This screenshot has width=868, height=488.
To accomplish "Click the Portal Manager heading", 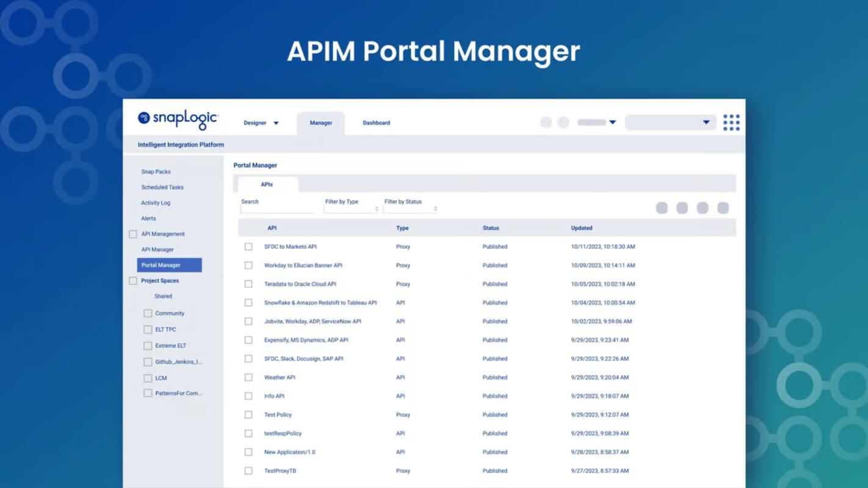I will pos(255,165).
